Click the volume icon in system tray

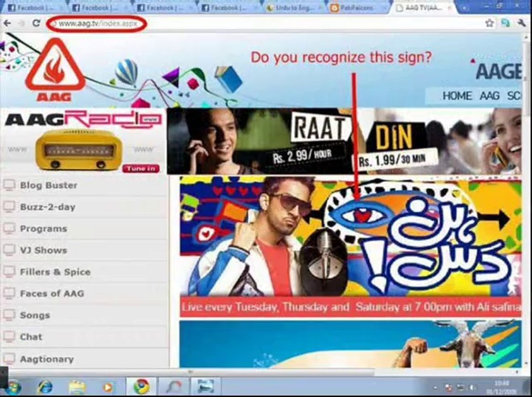472,387
